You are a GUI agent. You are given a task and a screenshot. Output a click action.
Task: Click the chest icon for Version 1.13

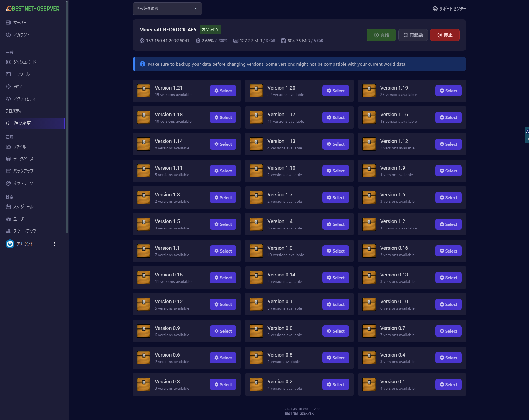click(x=256, y=144)
